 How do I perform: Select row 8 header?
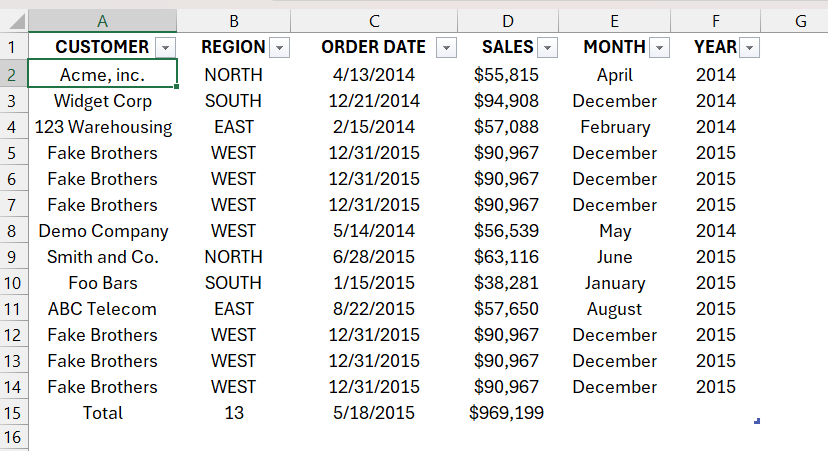[13, 231]
